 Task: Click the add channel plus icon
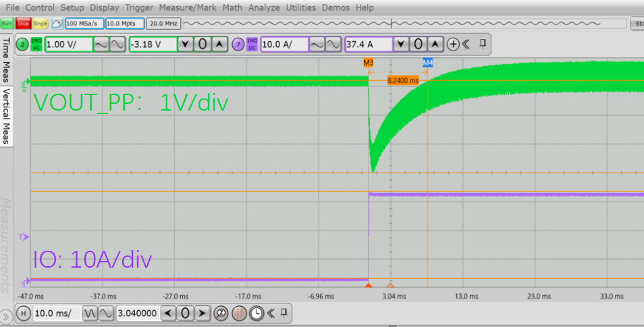[x=453, y=44]
